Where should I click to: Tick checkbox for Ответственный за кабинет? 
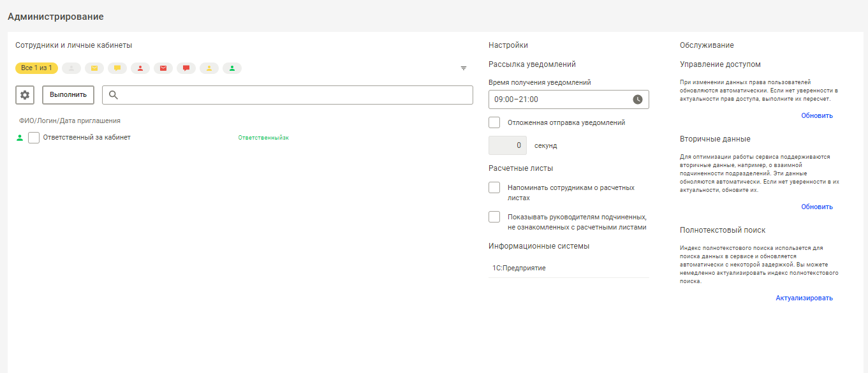tap(34, 138)
